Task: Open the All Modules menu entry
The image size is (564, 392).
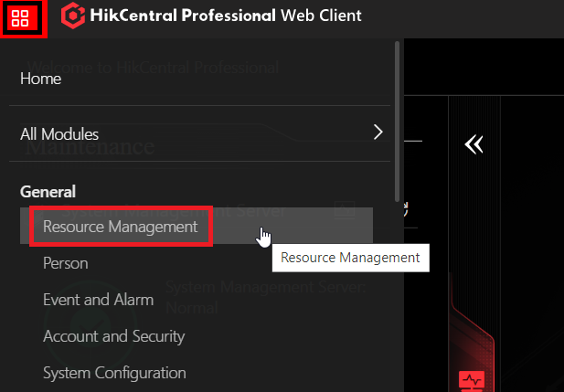Action: [x=59, y=133]
